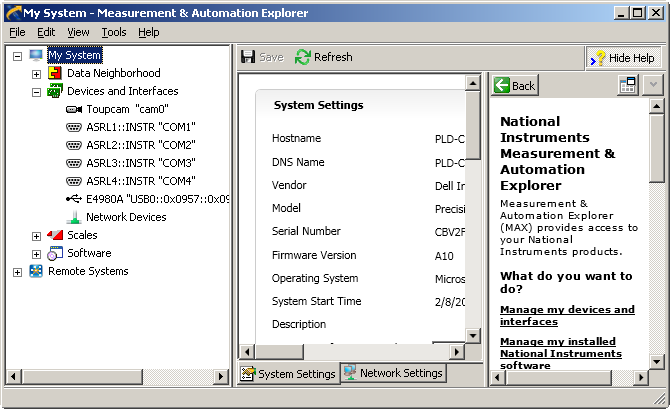Click help pane vertical scrollbar down arrow
This screenshot has width=670, height=409.
click(657, 362)
